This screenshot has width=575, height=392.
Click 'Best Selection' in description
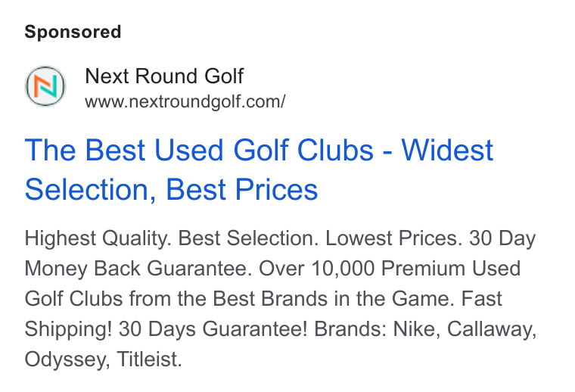point(248,238)
